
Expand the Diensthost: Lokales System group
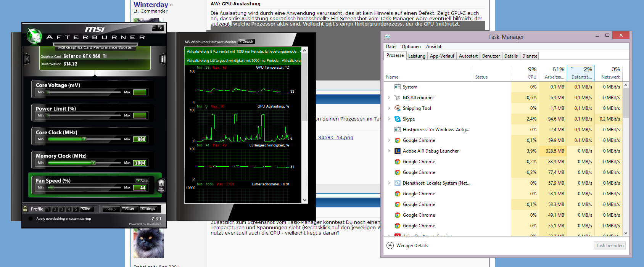389,183
